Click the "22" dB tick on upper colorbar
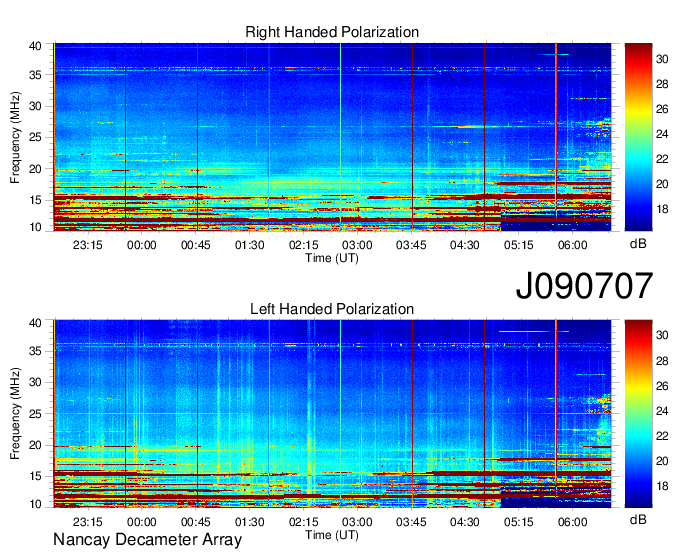Viewport: 680px width, 552px height. pos(662,160)
